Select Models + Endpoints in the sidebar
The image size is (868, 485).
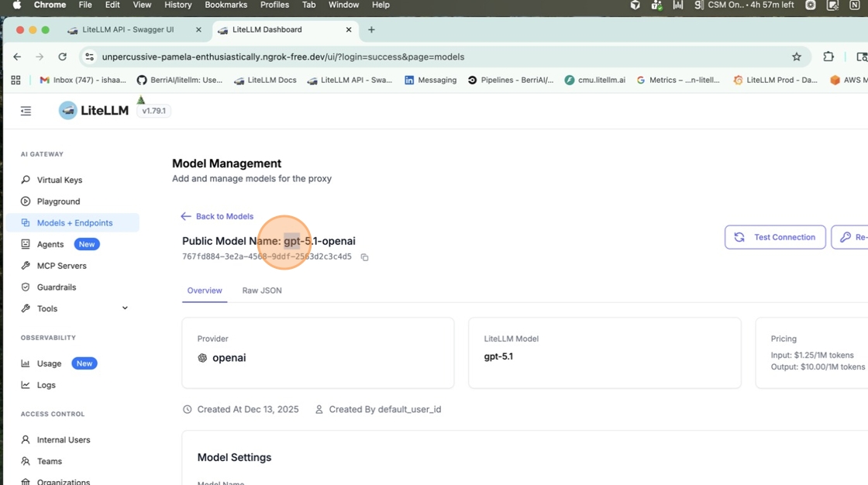[x=74, y=222]
